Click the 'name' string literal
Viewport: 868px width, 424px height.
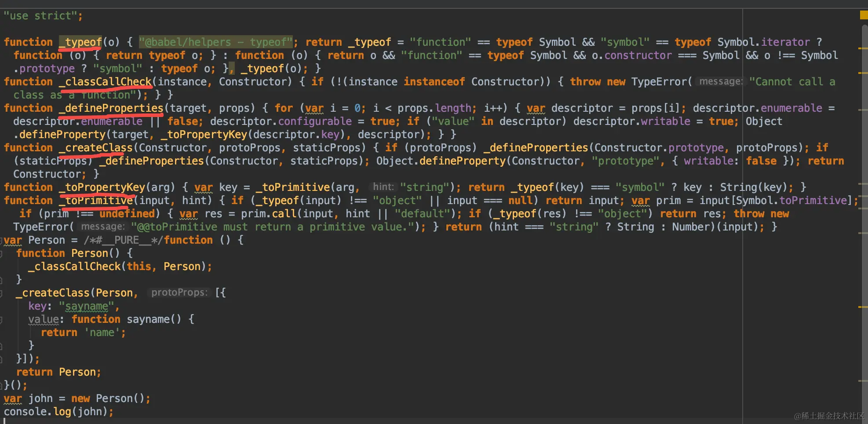click(x=102, y=333)
